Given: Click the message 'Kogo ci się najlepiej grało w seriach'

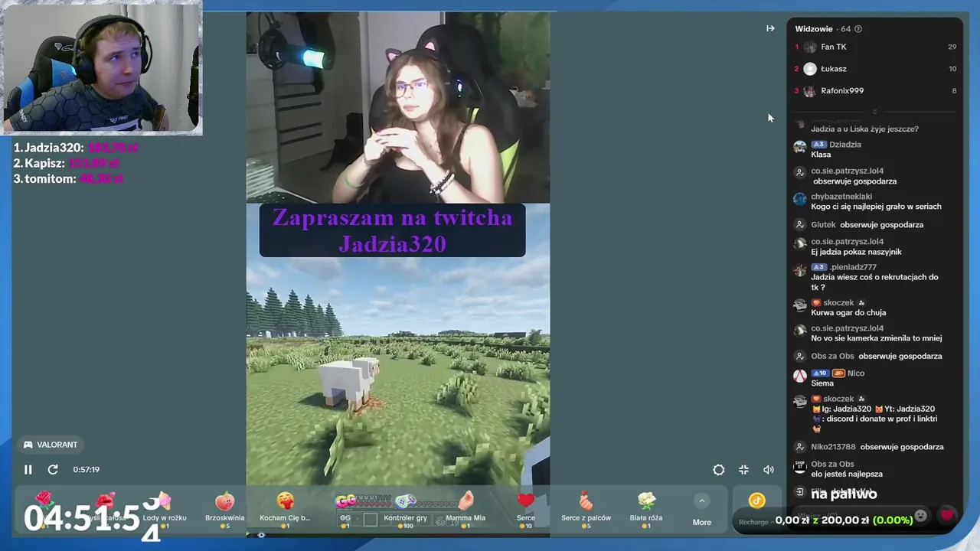Looking at the screenshot, I should 876,207.
